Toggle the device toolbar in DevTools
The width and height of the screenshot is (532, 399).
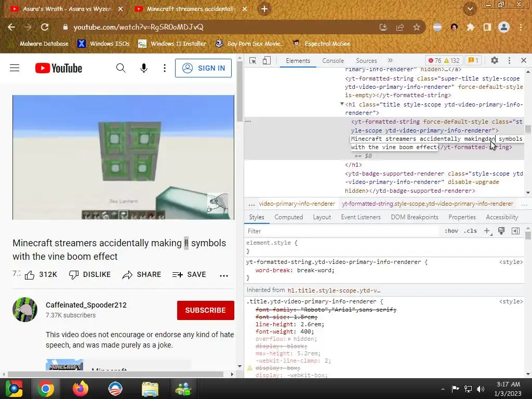click(267, 60)
